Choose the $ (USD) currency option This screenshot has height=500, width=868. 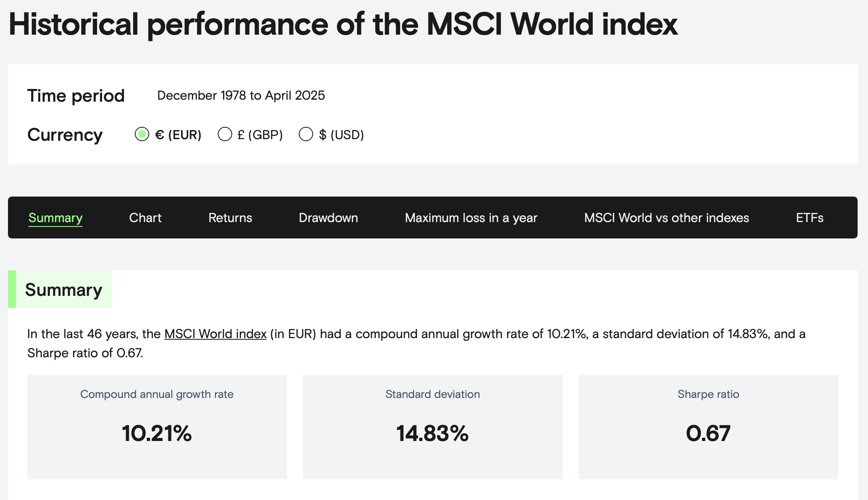tap(306, 134)
